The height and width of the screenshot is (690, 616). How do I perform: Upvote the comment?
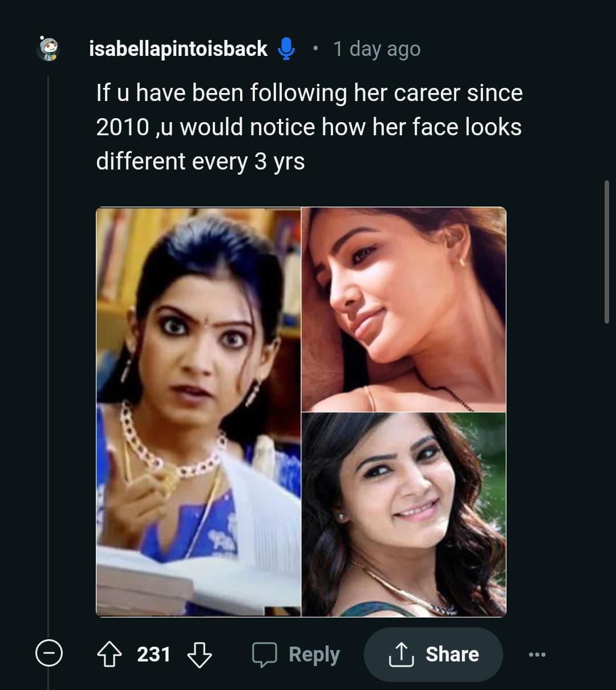click(110, 654)
